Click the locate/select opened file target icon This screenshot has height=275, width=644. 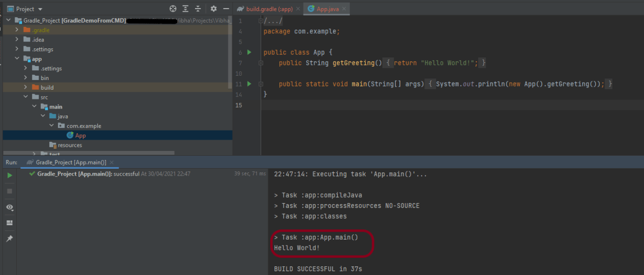pyautogui.click(x=173, y=9)
